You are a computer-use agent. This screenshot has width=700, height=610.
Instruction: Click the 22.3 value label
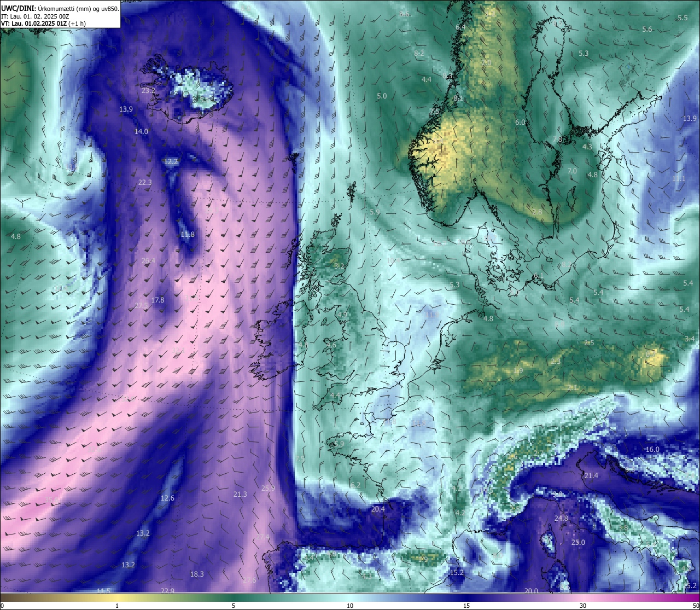coord(145,182)
